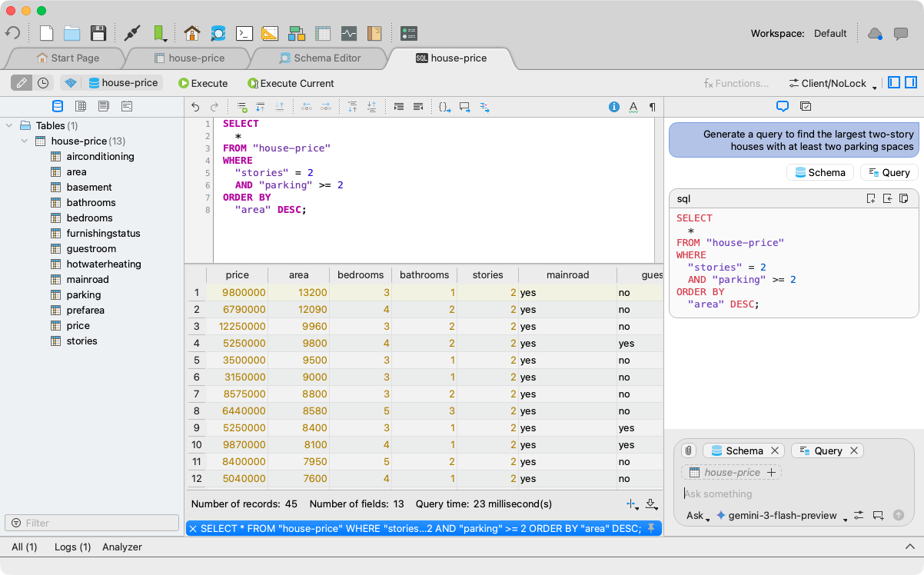Toggle the spell check A icon

[633, 107]
